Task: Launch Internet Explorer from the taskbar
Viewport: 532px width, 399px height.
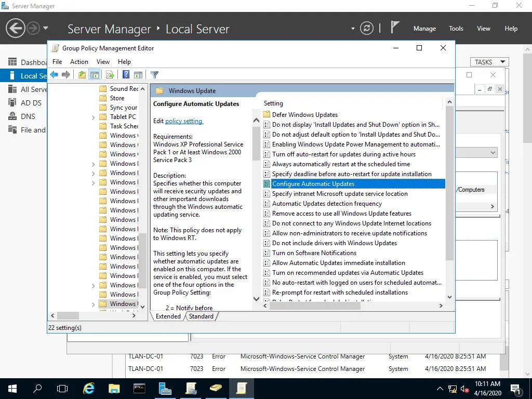Action: point(88,389)
